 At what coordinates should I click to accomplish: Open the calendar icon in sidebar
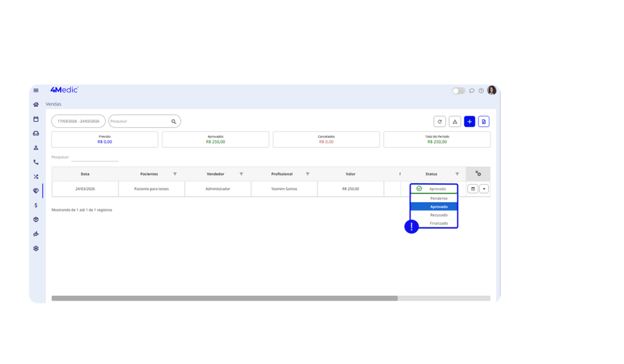coord(36,119)
